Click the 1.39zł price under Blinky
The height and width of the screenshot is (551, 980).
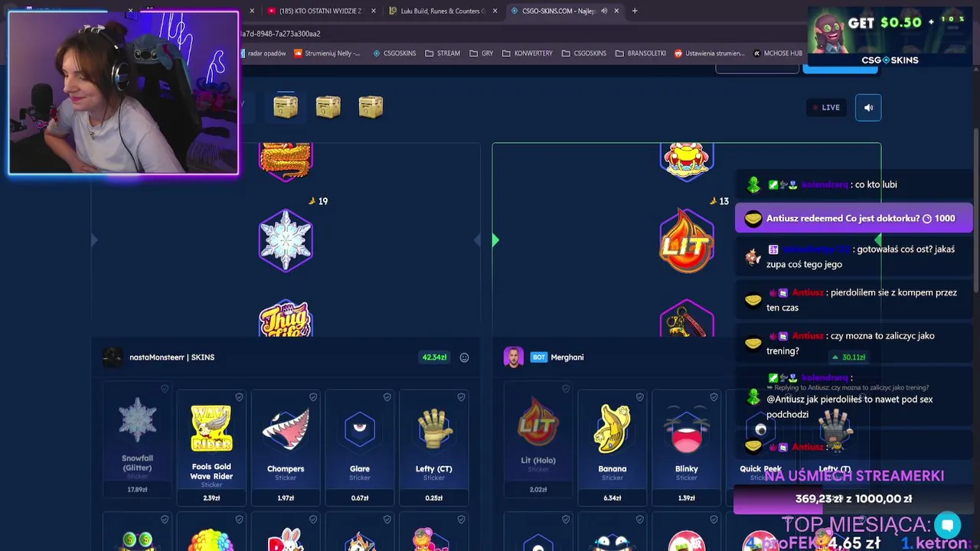click(687, 498)
